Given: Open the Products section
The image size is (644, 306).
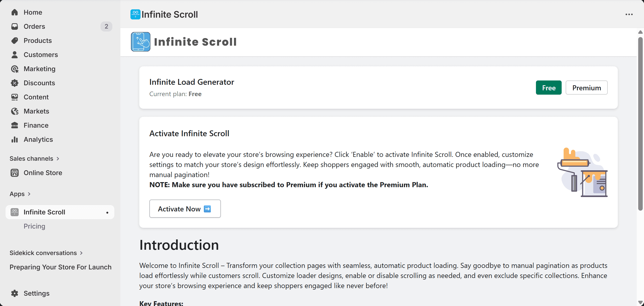Looking at the screenshot, I should pos(38,40).
